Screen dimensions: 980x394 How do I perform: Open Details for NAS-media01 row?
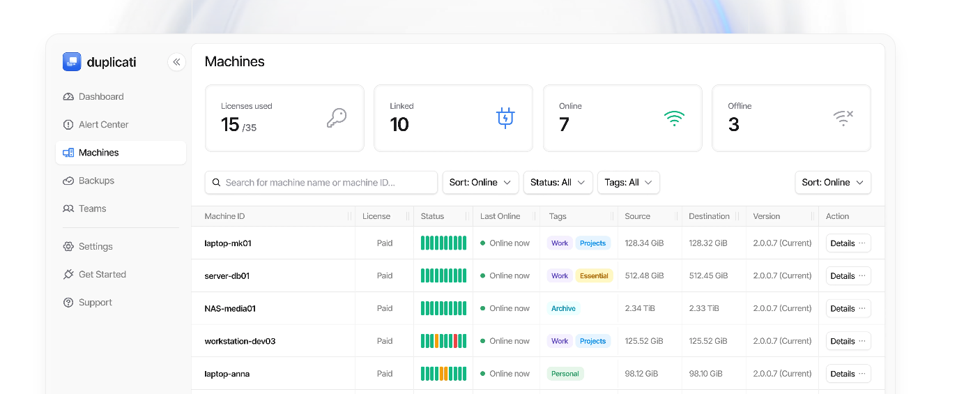[848, 308]
